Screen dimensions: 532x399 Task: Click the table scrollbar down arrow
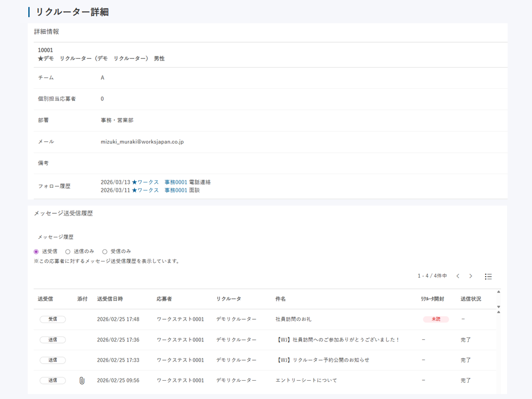tap(498, 307)
